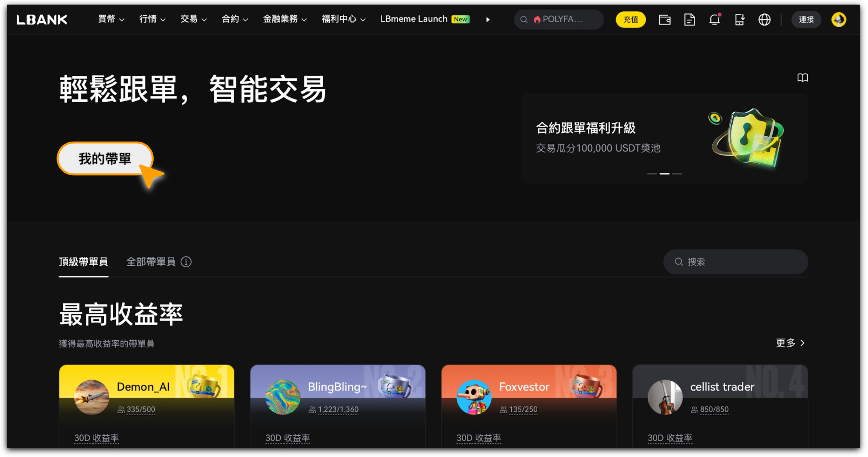
Task: Open the language globe icon
Action: tap(764, 20)
